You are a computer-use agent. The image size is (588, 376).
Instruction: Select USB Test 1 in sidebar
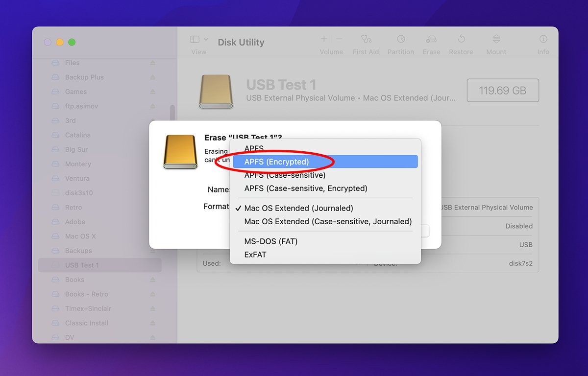(82, 265)
